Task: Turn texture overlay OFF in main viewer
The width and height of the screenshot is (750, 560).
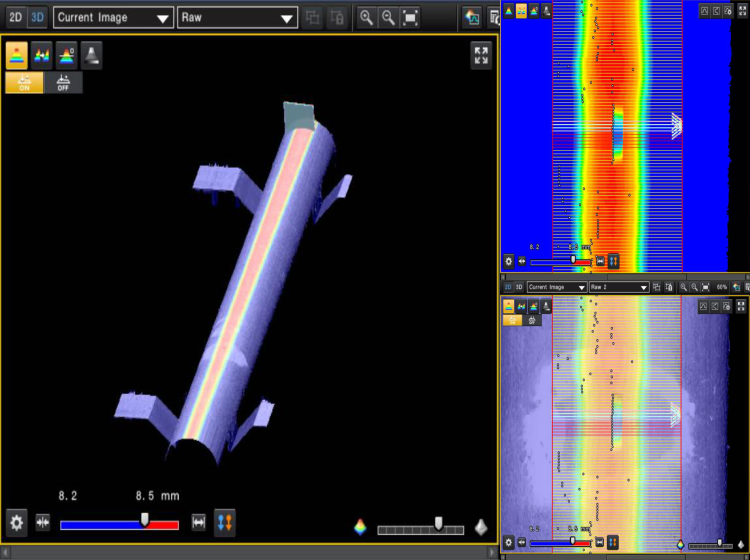Action: pyautogui.click(x=63, y=83)
